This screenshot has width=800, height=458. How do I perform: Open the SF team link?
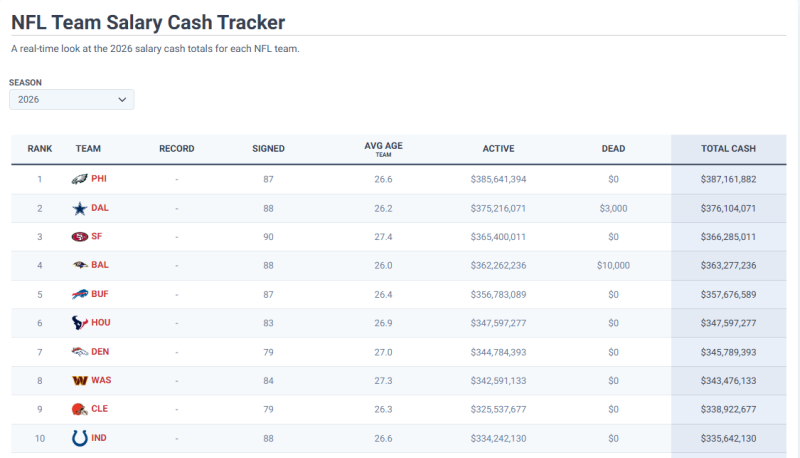(96, 236)
